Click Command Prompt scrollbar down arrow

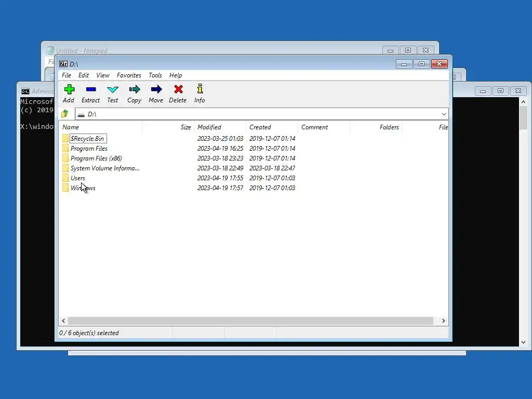click(523, 342)
